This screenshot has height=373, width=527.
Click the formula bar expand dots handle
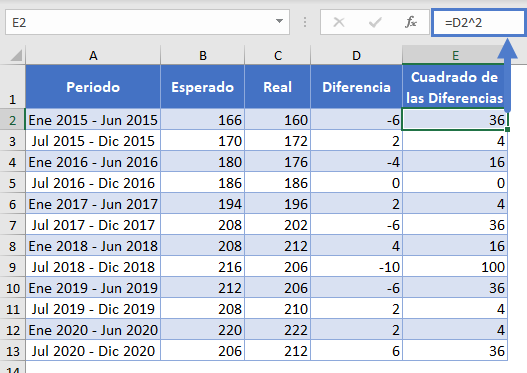pyautogui.click(x=305, y=22)
